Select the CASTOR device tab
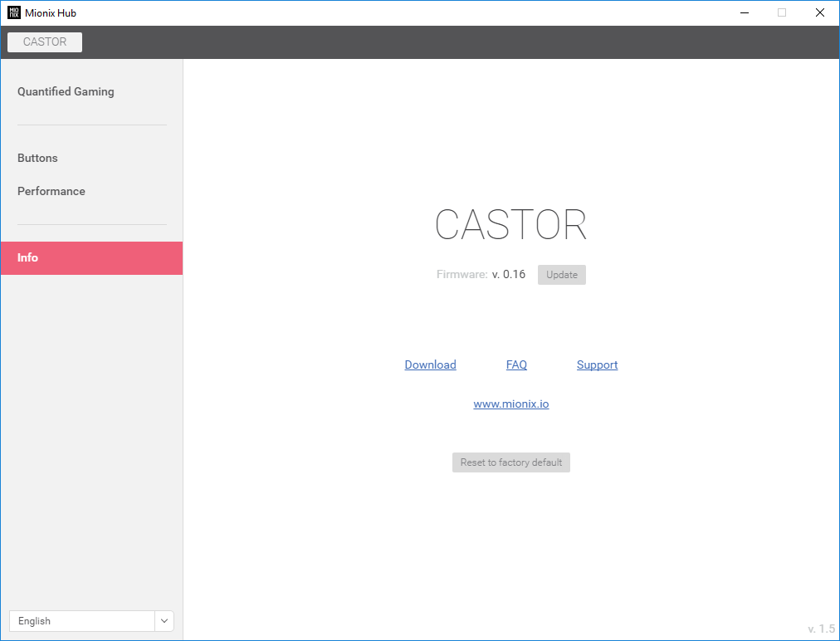This screenshot has height=641, width=840. point(45,42)
